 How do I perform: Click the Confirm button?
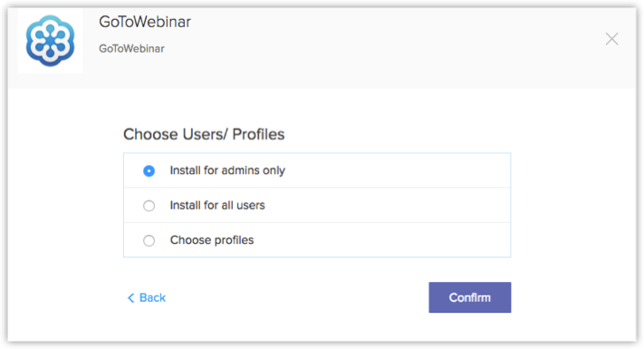pos(470,297)
